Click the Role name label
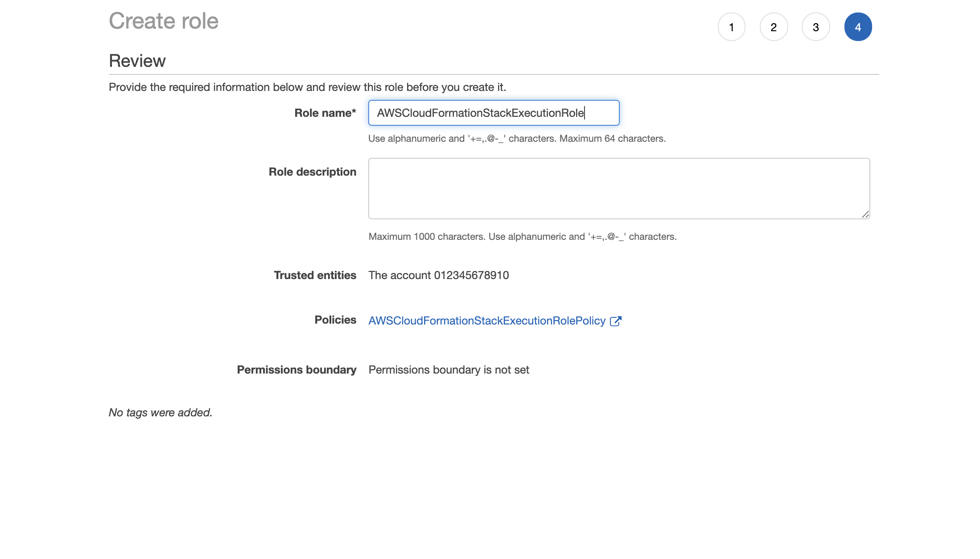Screen dimensions: 980x559 325,113
